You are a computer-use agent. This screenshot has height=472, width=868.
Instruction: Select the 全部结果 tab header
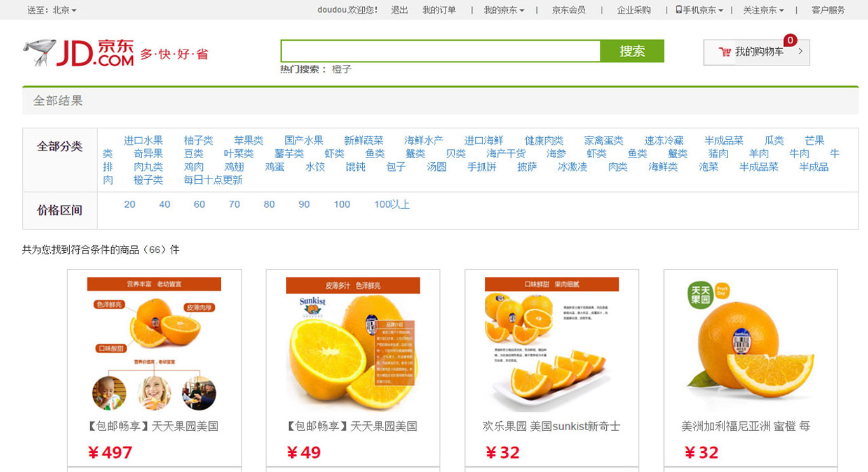[x=58, y=100]
